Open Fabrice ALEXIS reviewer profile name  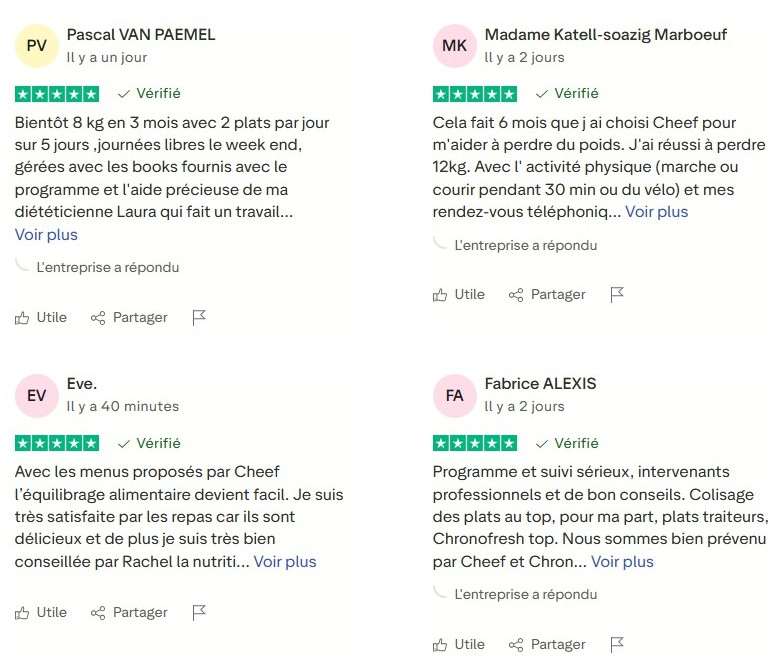pos(540,384)
